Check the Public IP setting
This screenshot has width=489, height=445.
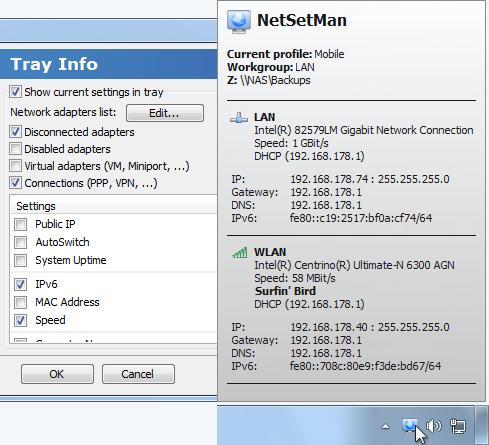pos(21,224)
